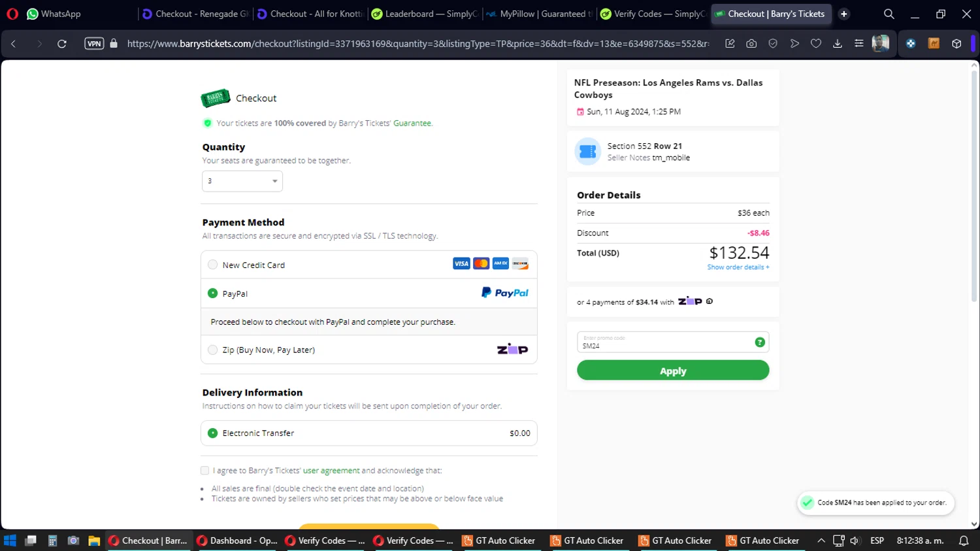Choose Zip (Buy Now, Pay Later) option
This screenshot has height=551, width=980.
click(x=212, y=350)
